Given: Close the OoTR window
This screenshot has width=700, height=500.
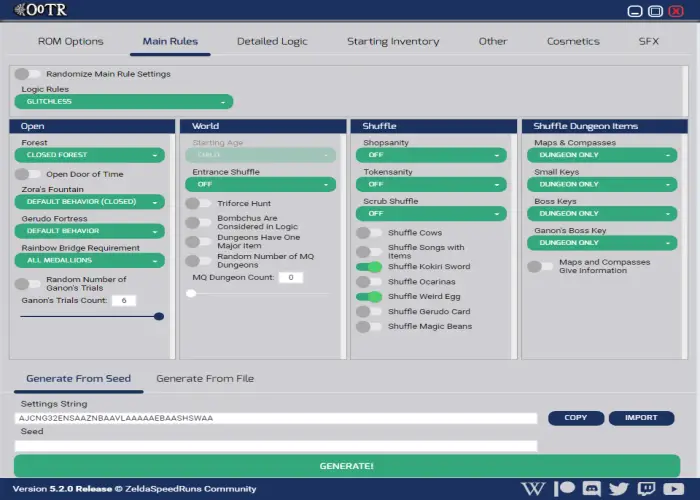Looking at the screenshot, I should pos(676,11).
